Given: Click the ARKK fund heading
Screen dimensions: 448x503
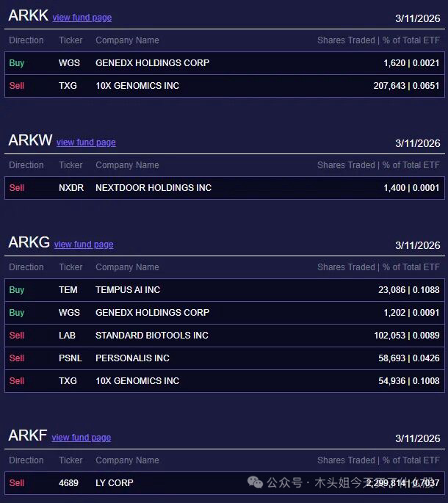Looking at the screenshot, I should pos(28,15).
